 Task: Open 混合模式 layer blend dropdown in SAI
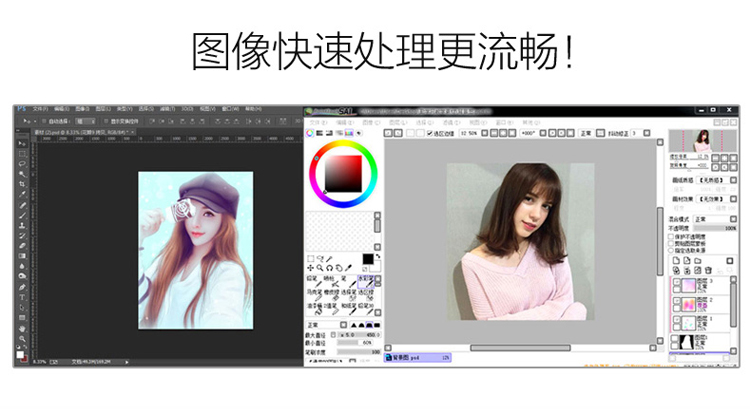[x=715, y=219]
